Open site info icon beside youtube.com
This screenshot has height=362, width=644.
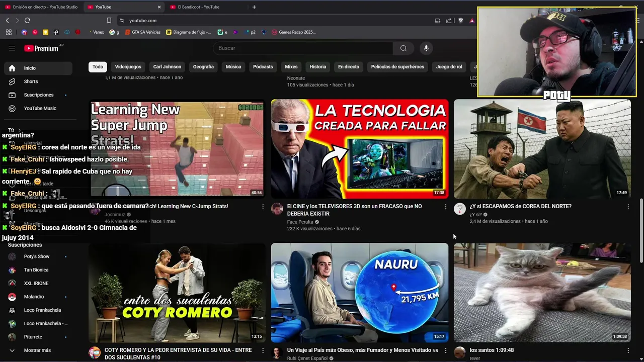(122, 21)
